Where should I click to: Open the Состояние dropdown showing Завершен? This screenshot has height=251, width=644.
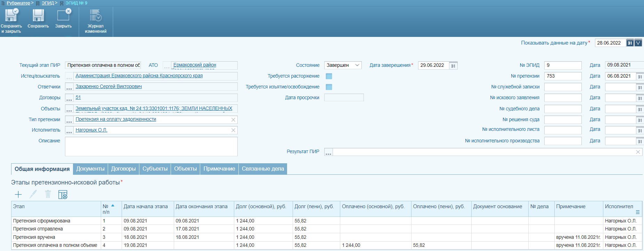343,65
